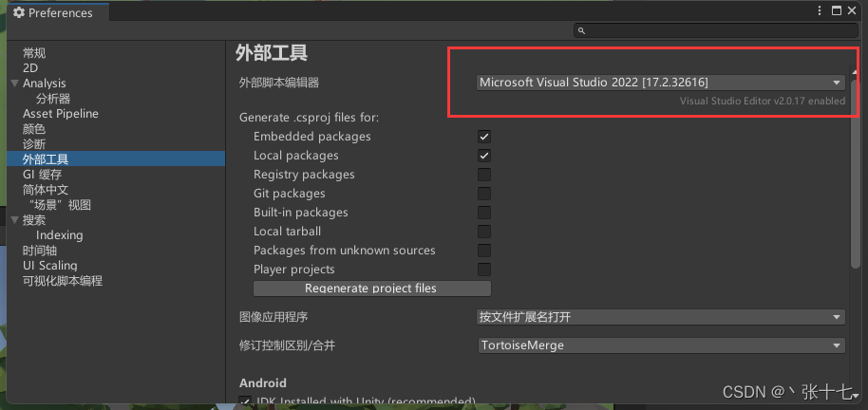This screenshot has width=868, height=410.
Task: Click the 图像应用程序 label
Action: click(274, 318)
